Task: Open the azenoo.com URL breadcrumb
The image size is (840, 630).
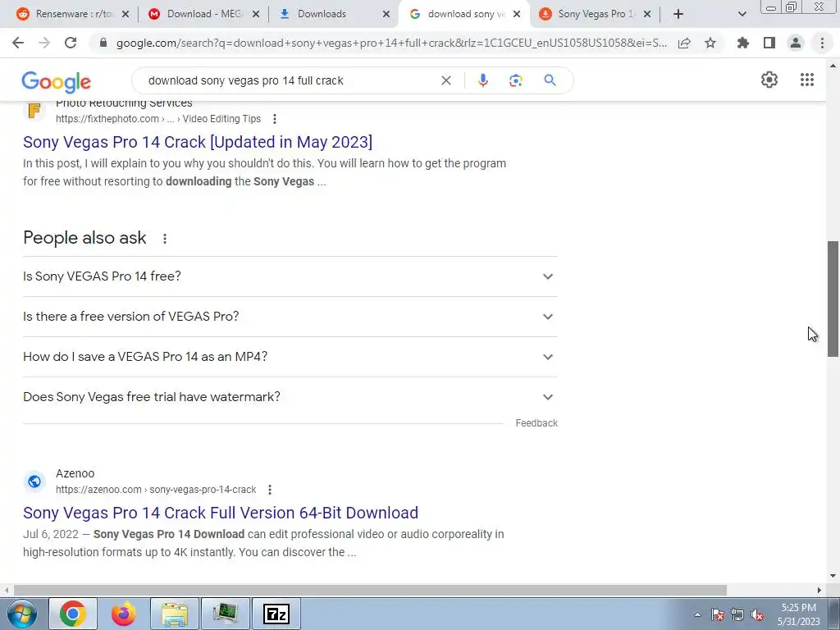Action: point(156,490)
